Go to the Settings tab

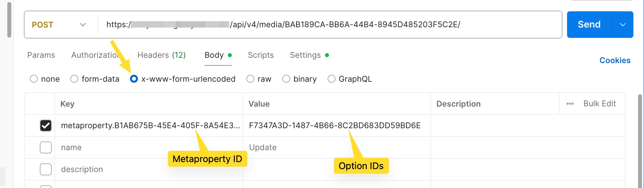click(305, 55)
